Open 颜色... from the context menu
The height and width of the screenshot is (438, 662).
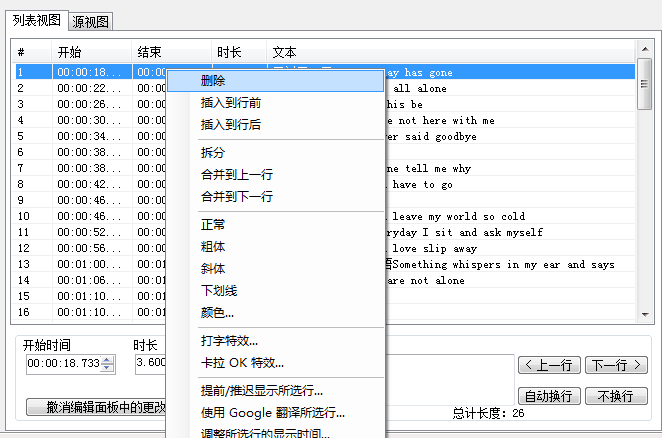pyautogui.click(x=275, y=313)
